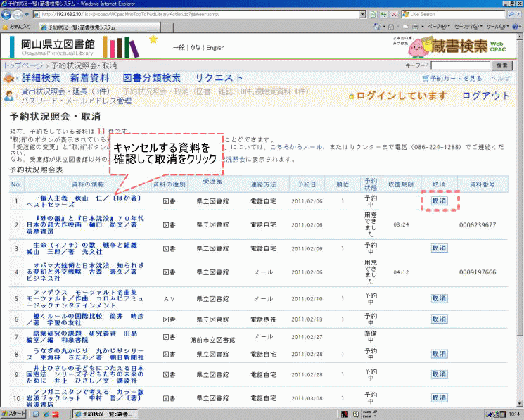Click the 資料番号 0009197666 cell
This screenshot has width=524, height=420.
tap(478, 272)
